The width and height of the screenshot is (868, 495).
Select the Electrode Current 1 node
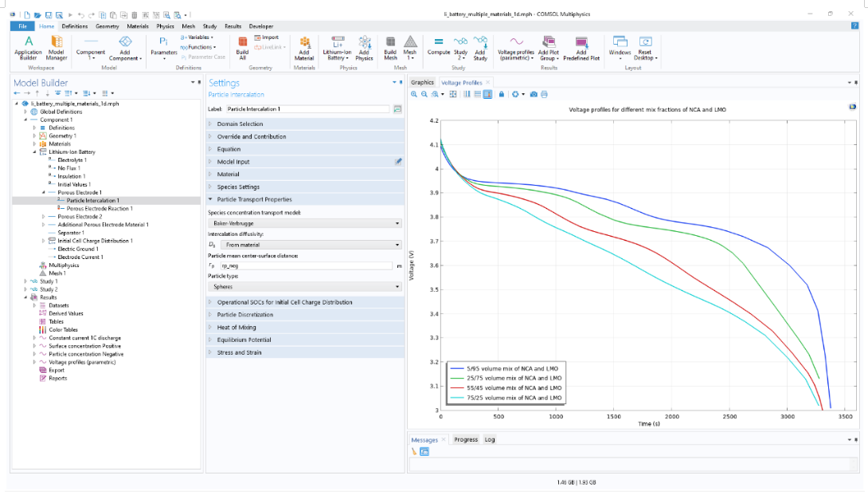[x=80, y=257]
